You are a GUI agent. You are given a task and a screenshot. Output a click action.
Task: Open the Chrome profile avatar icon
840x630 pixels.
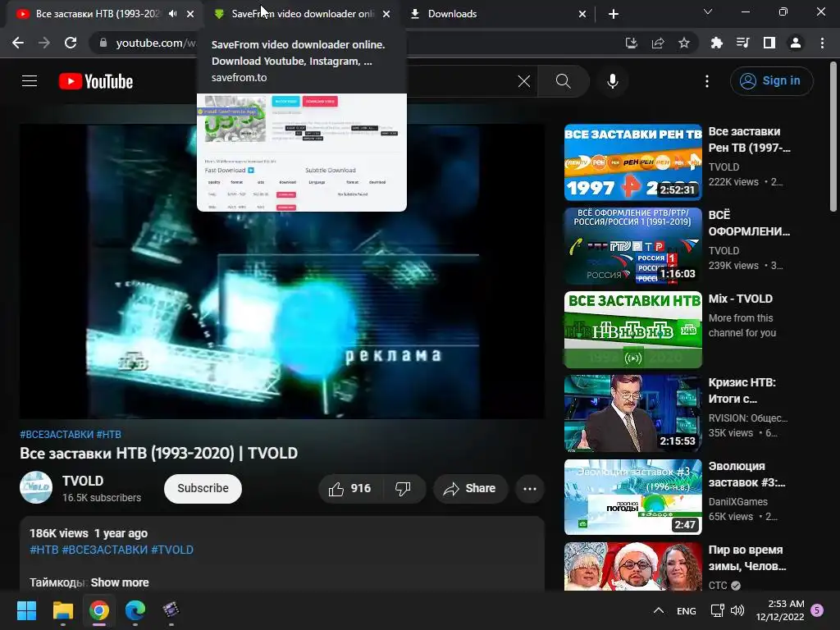pyautogui.click(x=796, y=43)
